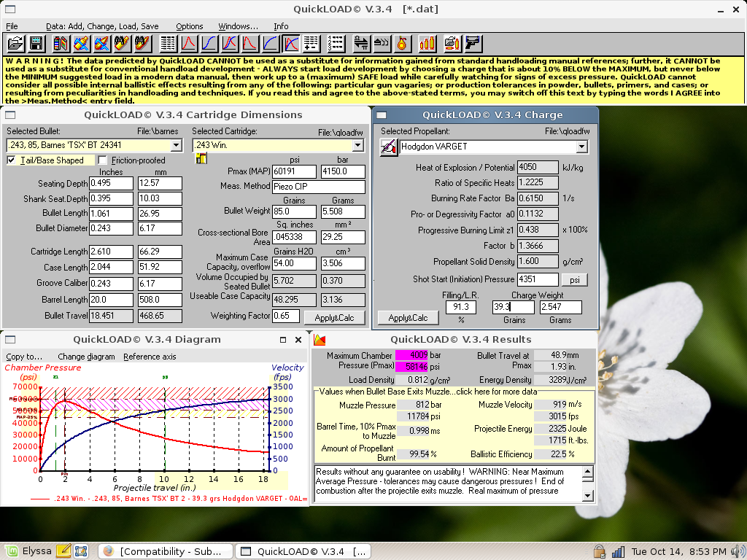Enable the Friction-proofed checkbox

pos(102,160)
